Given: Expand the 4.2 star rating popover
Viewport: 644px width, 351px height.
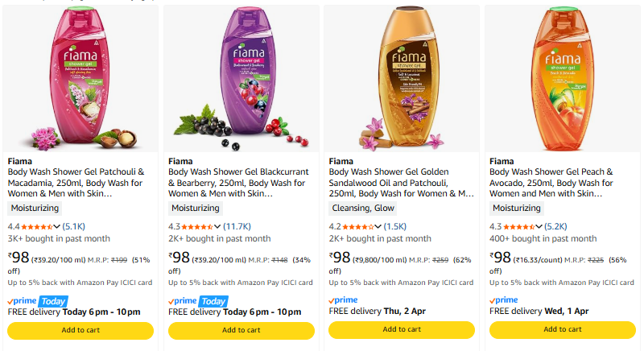Looking at the screenshot, I should tap(378, 226).
